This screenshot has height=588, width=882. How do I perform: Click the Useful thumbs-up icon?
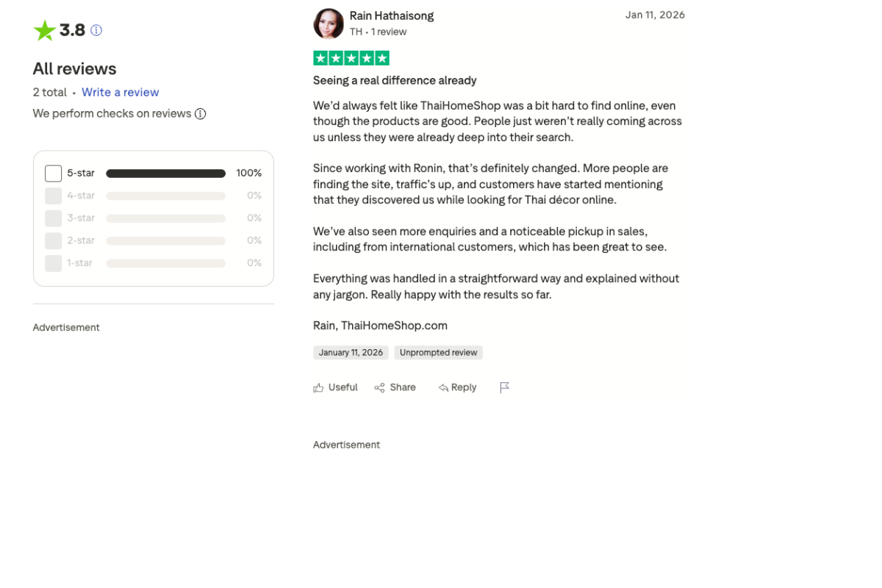tap(319, 387)
